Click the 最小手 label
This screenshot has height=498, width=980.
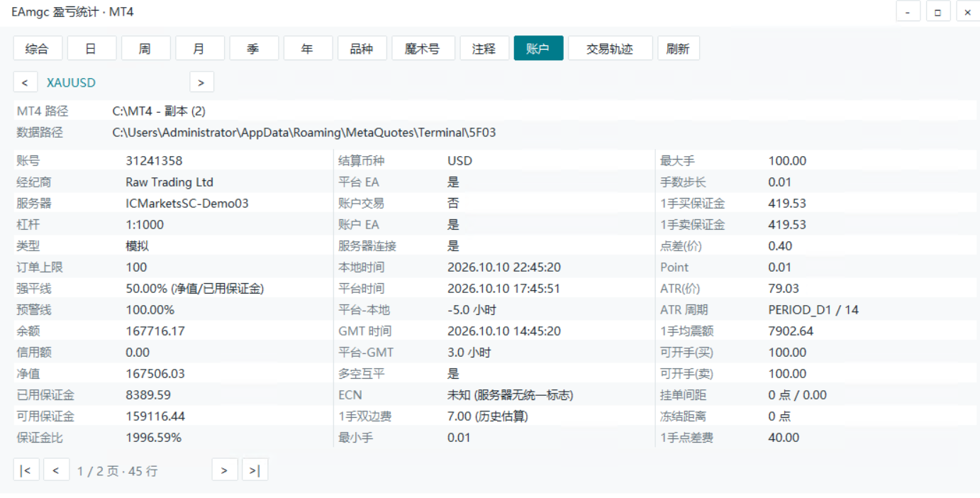point(355,438)
